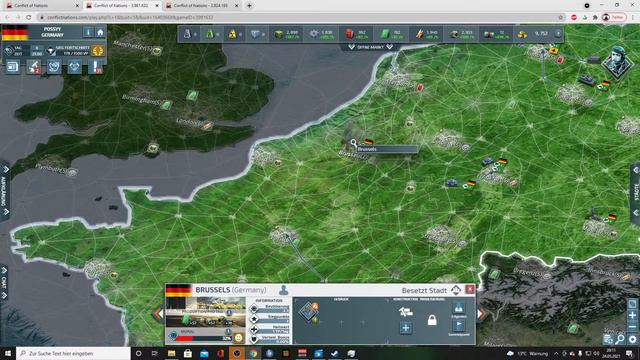Select the green cash money resource
Screen dimensions: 640x360
[384, 34]
